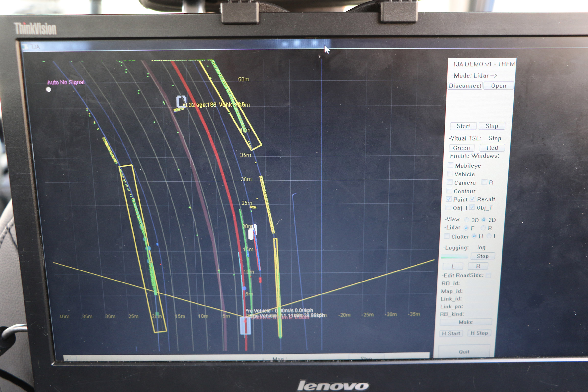
Task: Set virtual TSL to Green
Action: pos(462,148)
